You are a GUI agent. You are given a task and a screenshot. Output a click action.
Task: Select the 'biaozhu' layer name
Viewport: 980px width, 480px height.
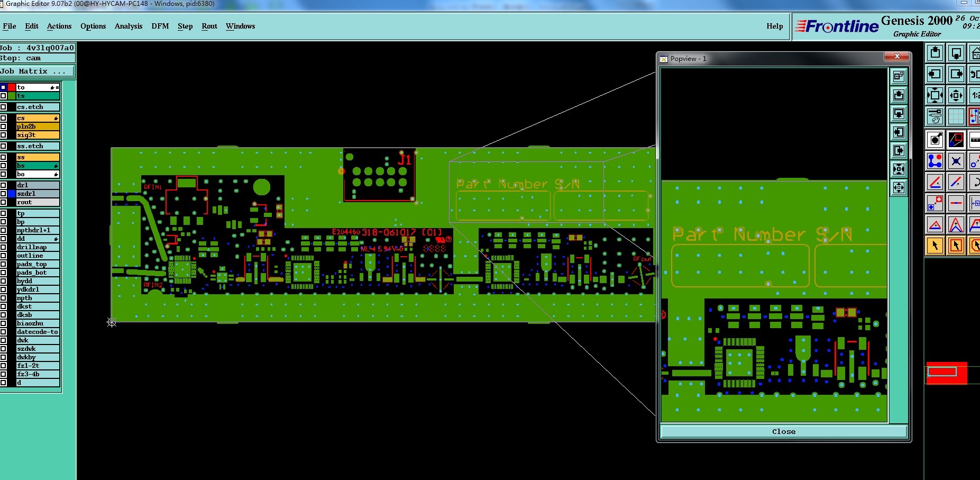pos(38,323)
